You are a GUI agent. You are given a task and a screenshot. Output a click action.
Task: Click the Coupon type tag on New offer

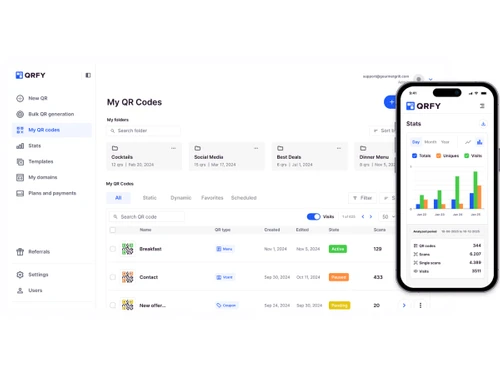click(x=226, y=305)
